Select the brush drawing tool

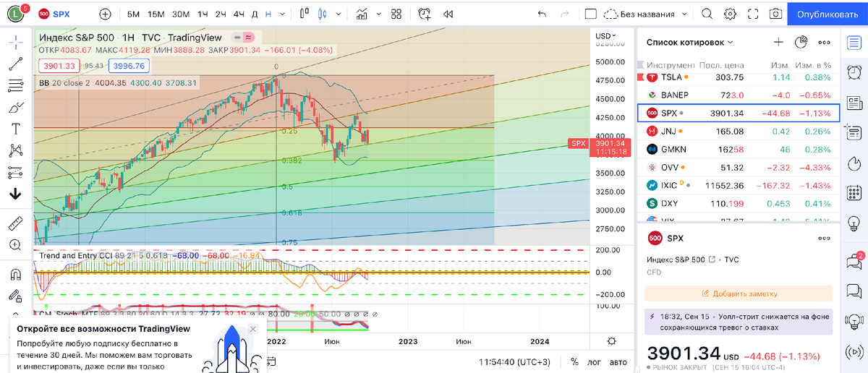[15, 108]
